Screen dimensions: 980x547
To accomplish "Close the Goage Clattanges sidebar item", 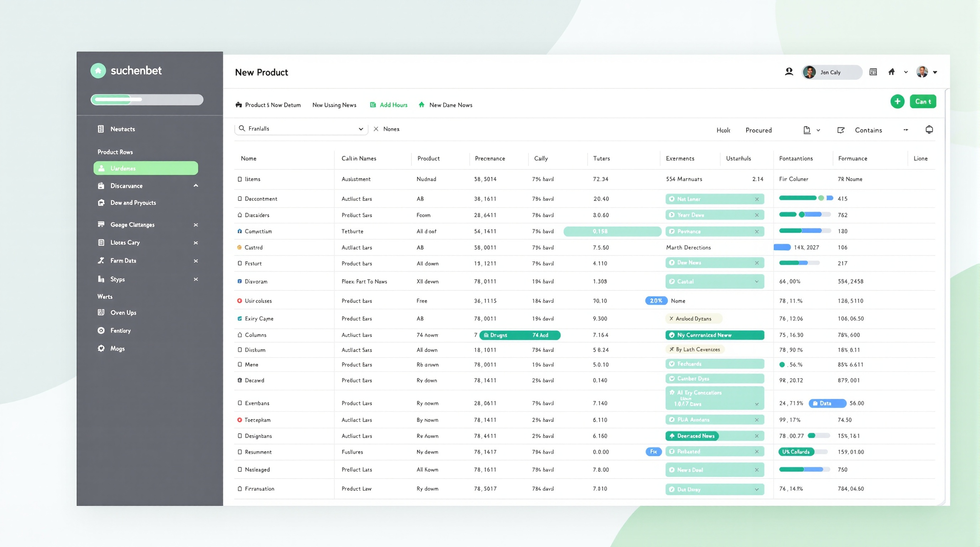I will pos(196,225).
